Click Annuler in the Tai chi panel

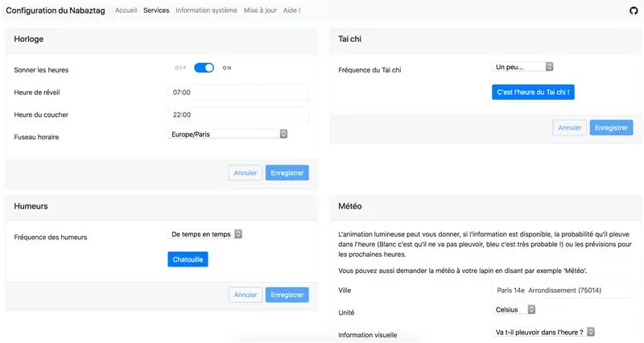pos(570,128)
